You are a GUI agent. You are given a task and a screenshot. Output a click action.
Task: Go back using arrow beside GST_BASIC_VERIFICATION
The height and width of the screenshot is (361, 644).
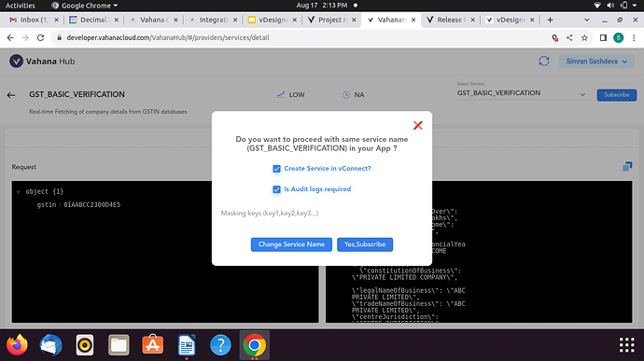11,95
